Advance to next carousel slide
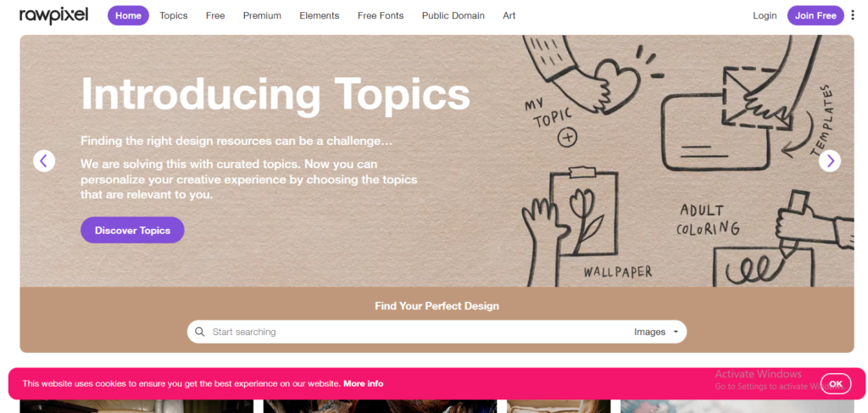The height and width of the screenshot is (413, 868). tap(830, 160)
